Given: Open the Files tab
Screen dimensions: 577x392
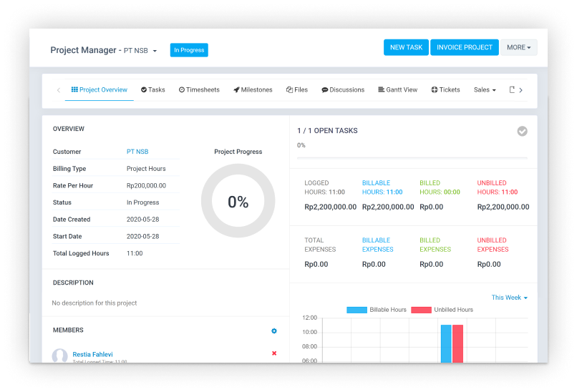Looking at the screenshot, I should point(297,89).
